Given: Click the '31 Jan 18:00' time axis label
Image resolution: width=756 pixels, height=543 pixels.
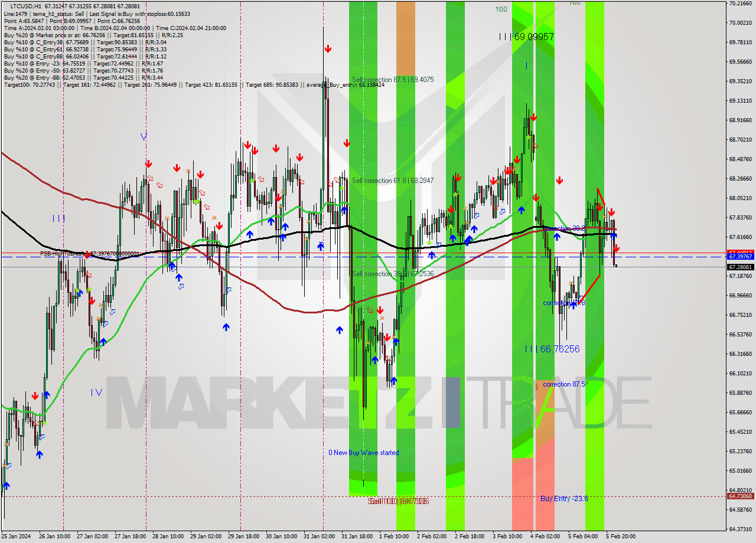Looking at the screenshot, I should click(x=357, y=537).
